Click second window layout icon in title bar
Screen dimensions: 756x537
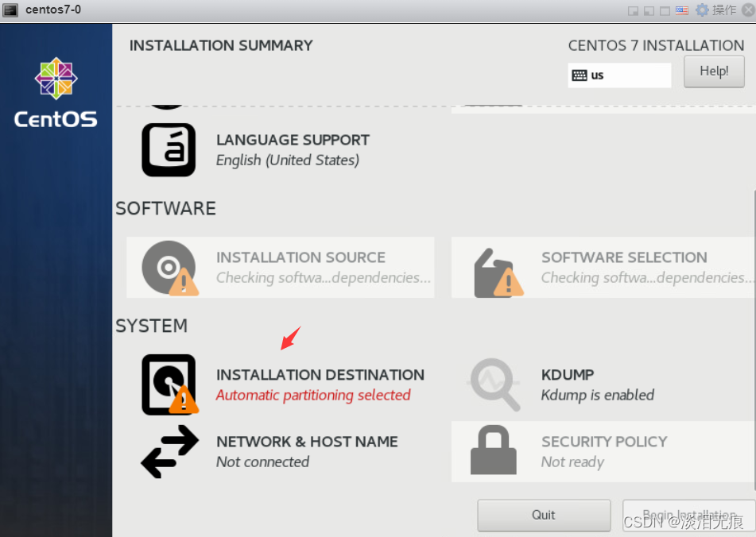(649, 11)
